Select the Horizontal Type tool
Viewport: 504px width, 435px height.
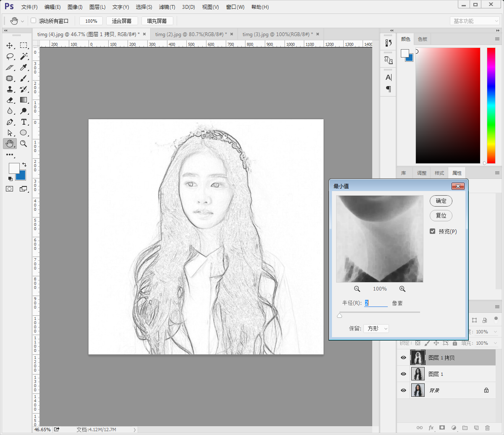[24, 122]
